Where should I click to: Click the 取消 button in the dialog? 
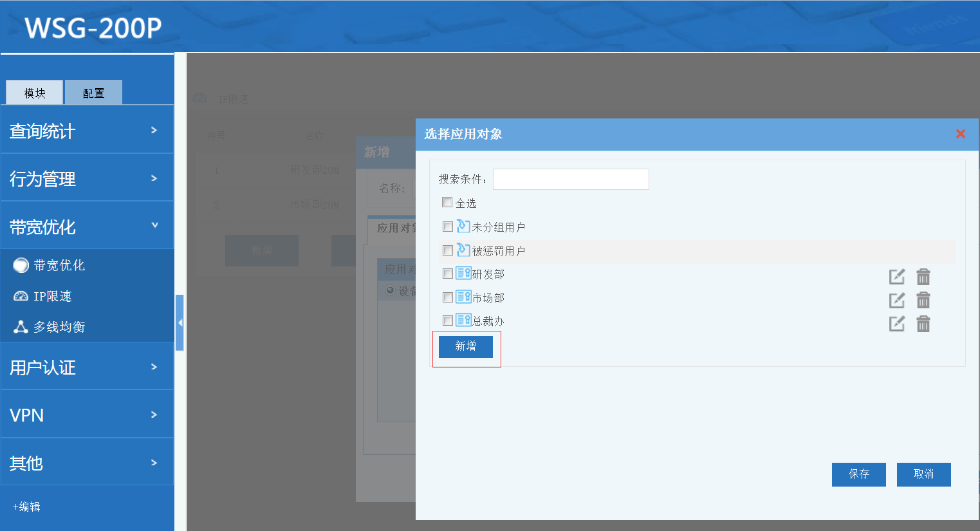tap(923, 474)
